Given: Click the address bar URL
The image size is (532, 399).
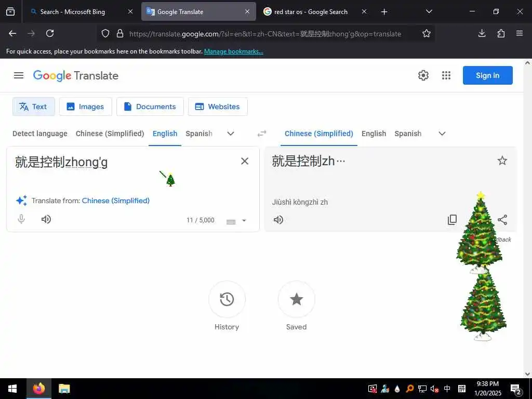Looking at the screenshot, I should click(265, 34).
